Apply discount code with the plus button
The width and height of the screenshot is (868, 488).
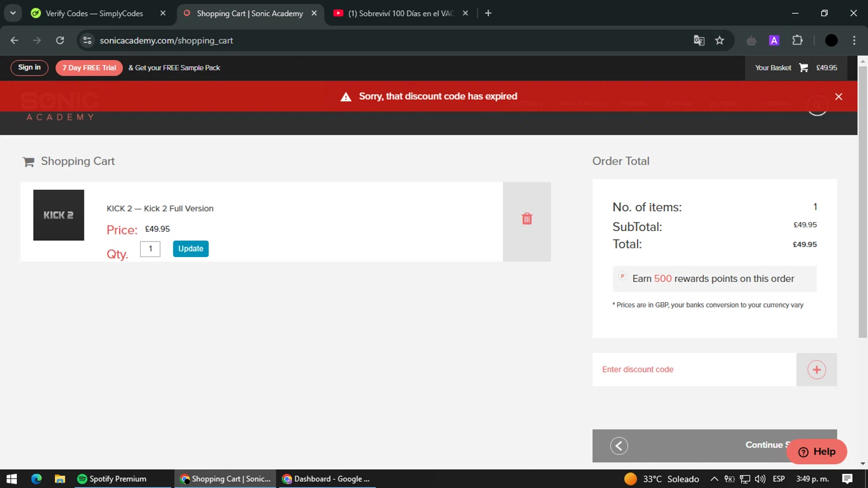point(816,370)
